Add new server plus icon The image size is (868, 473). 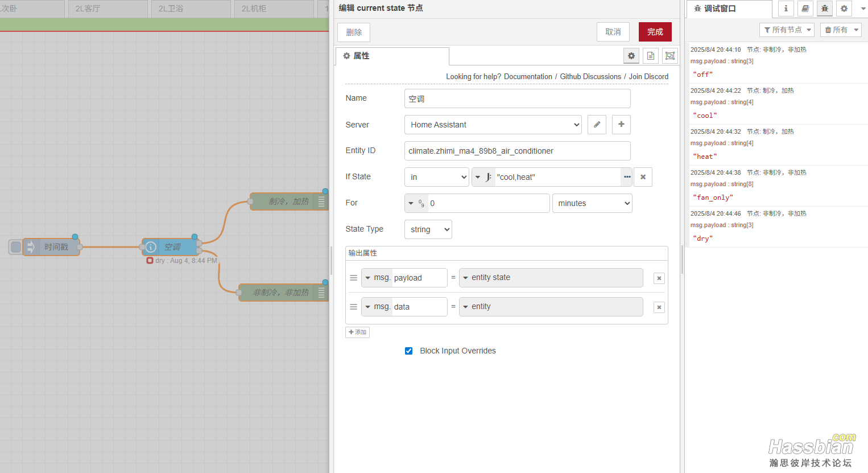coord(621,125)
